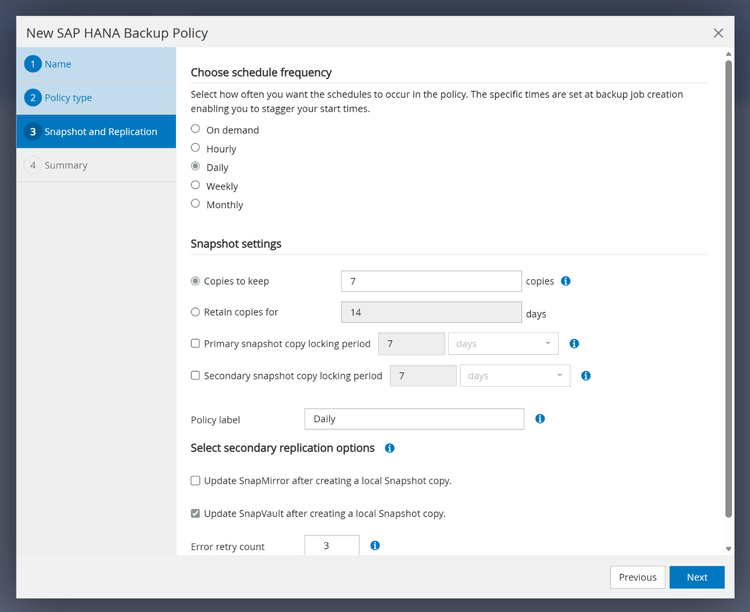Click info icon for primary snapshot locking period
The image size is (750, 612).
(x=574, y=344)
